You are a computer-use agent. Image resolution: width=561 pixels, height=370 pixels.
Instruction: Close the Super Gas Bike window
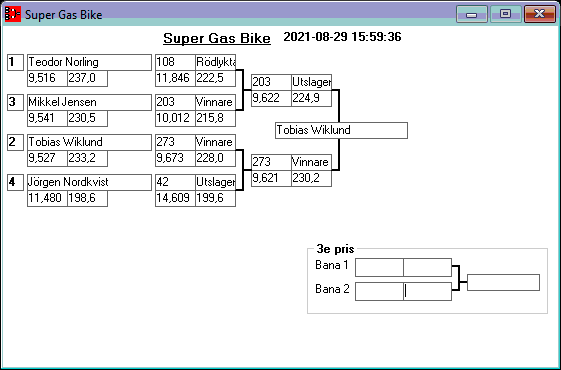point(540,14)
